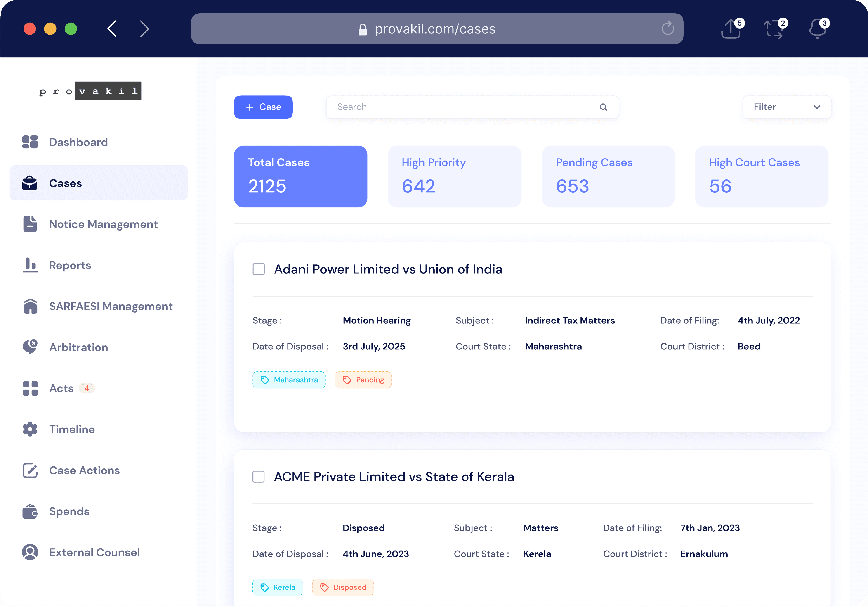Click the tag icon on Kerela label
868x606 pixels.
pos(265,587)
